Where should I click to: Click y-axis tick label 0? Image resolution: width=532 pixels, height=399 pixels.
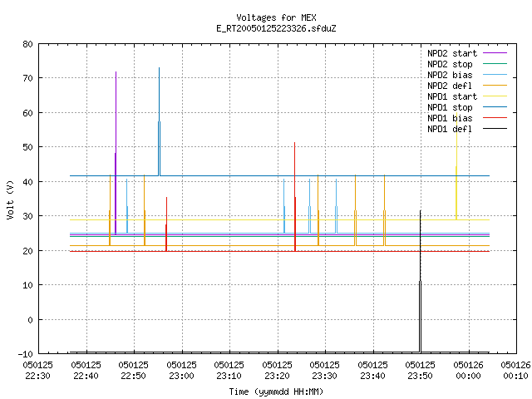[x=30, y=319]
